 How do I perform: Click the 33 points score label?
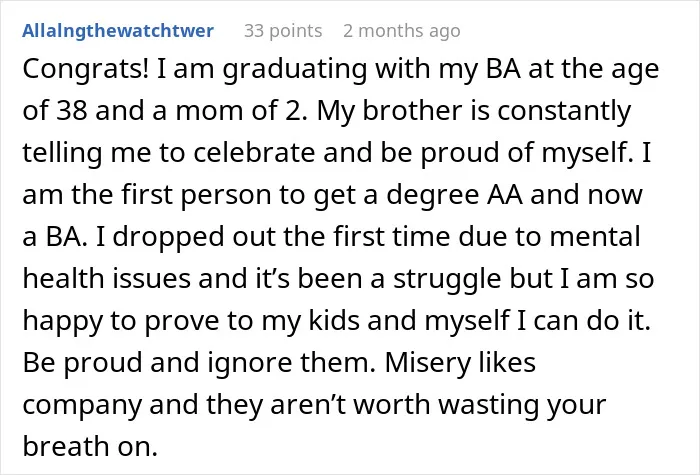coord(283,31)
